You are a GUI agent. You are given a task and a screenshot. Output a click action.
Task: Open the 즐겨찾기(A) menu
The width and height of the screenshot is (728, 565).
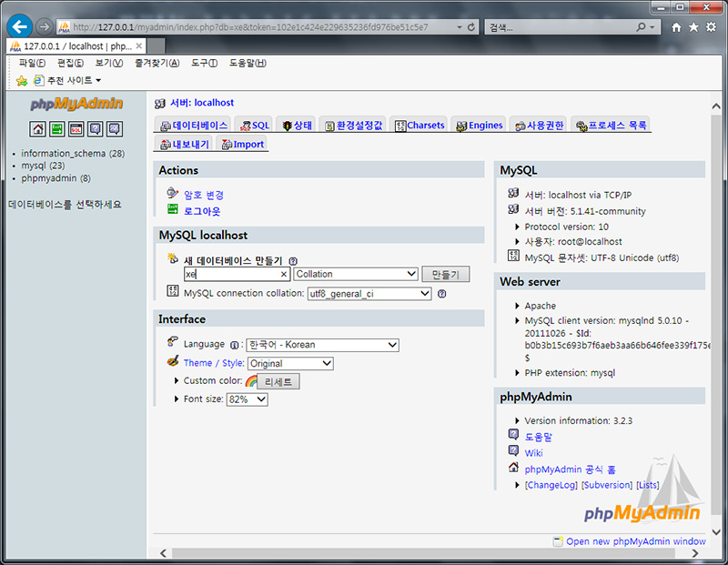click(157, 63)
